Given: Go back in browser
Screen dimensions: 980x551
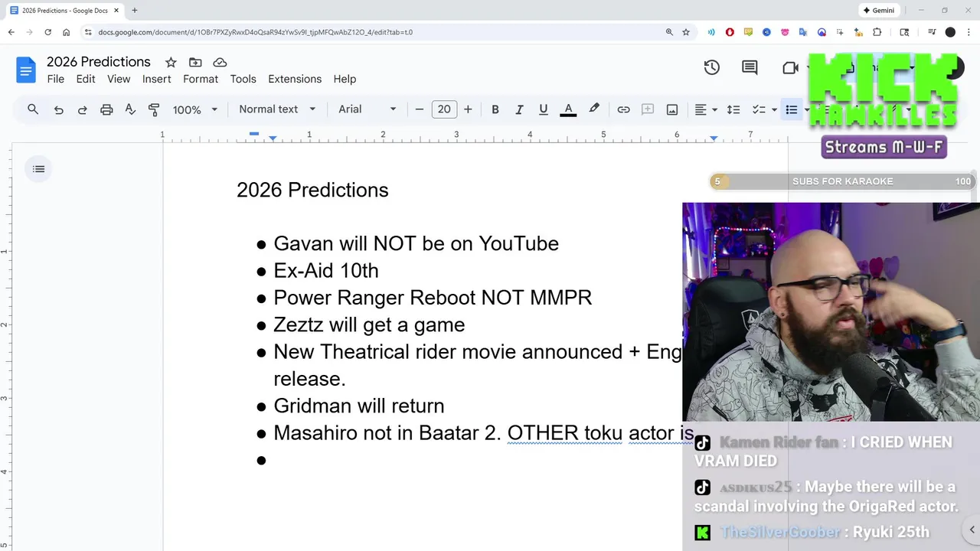Looking at the screenshot, I should point(11,32).
